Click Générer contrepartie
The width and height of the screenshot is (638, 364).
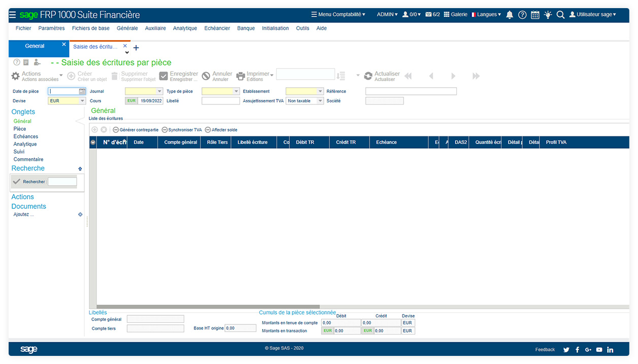(136, 130)
